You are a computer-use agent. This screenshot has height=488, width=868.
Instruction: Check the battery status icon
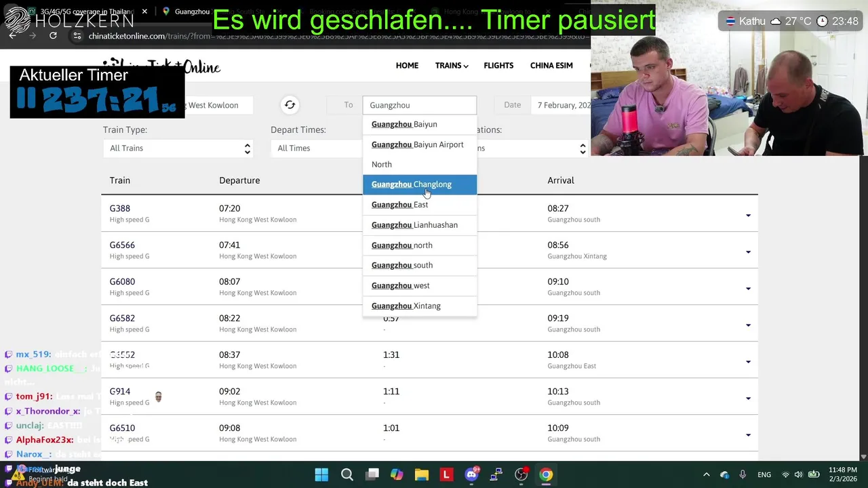[813, 474]
